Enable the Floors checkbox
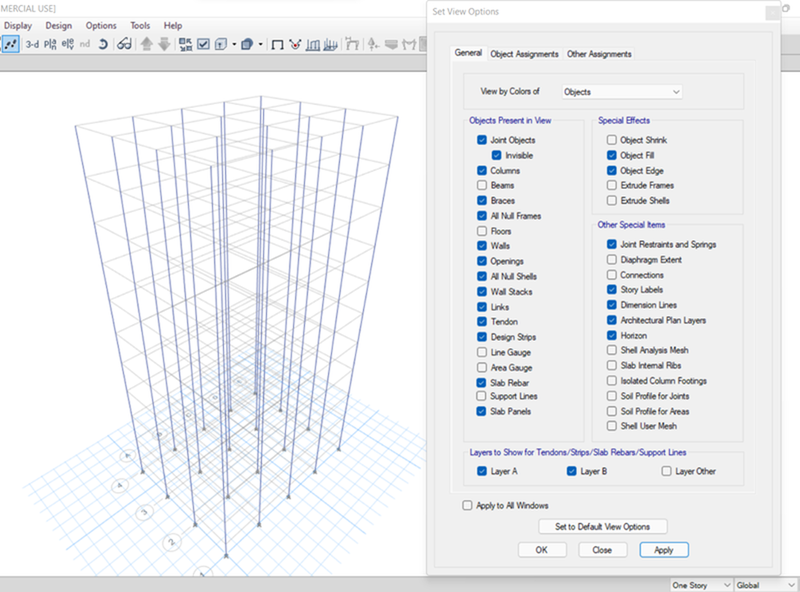The image size is (800, 592). (482, 231)
